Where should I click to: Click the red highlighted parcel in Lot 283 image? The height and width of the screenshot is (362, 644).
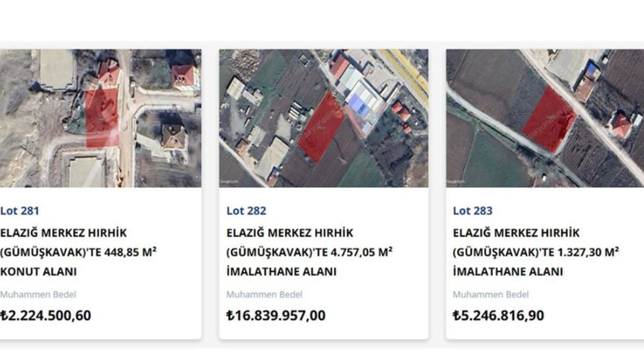coord(549,120)
